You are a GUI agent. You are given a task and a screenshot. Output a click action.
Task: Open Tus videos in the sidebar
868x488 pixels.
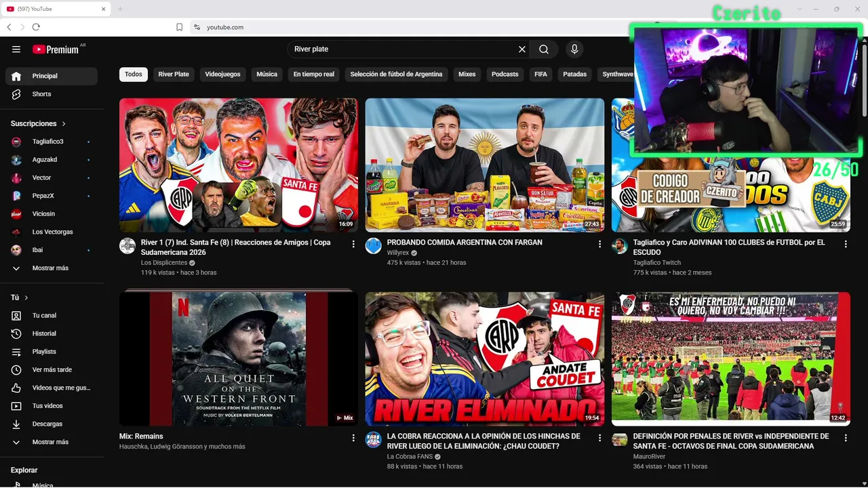(52, 406)
